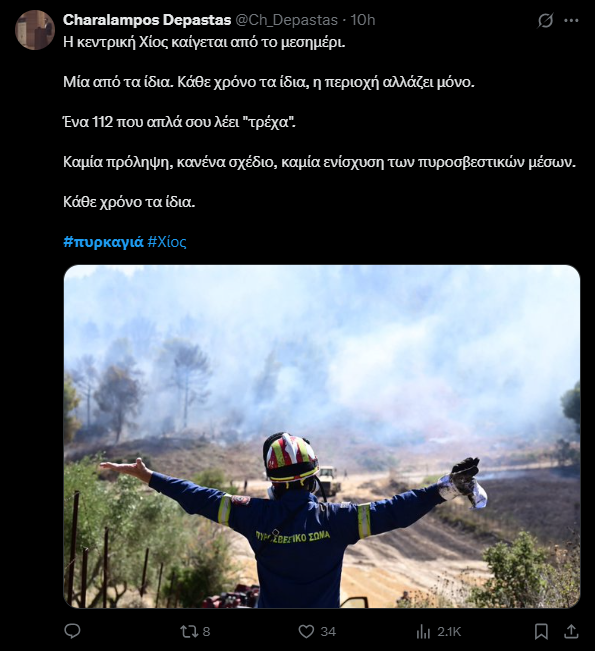
Task: Click the reply speech bubble icon
Action: pyautogui.click(x=72, y=631)
